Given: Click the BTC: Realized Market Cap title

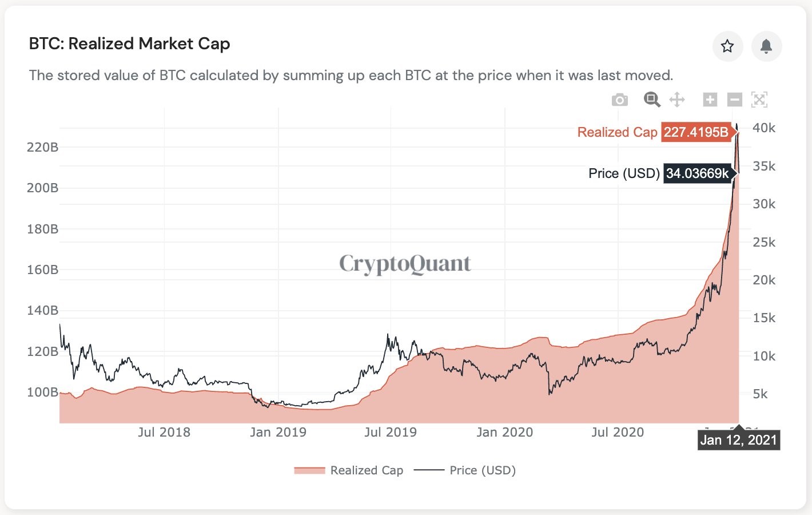Looking at the screenshot, I should pyautogui.click(x=130, y=43).
